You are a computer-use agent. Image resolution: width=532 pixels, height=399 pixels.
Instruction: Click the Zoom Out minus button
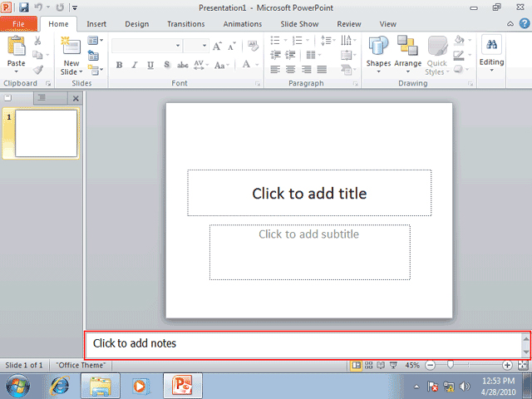(x=430, y=365)
